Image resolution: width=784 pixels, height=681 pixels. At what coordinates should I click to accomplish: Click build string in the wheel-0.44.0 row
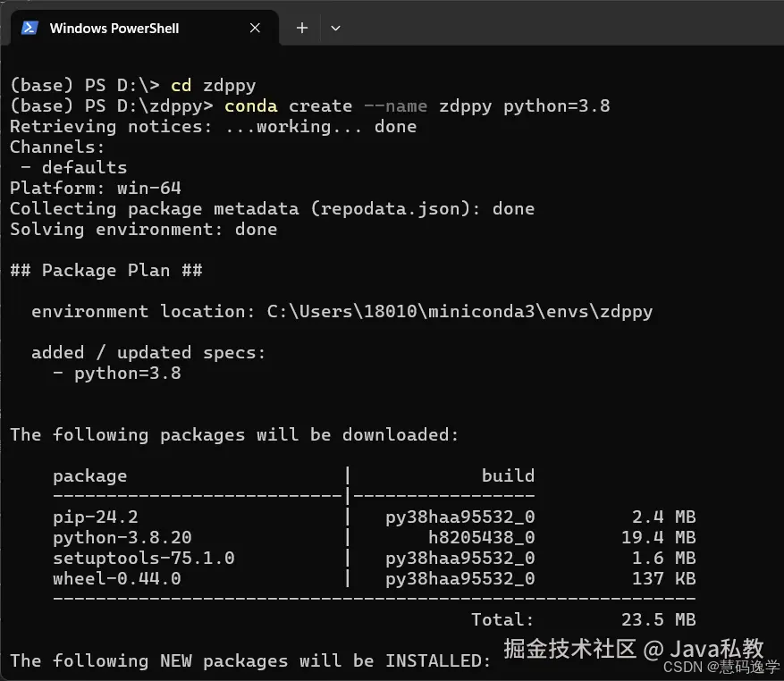(460, 578)
